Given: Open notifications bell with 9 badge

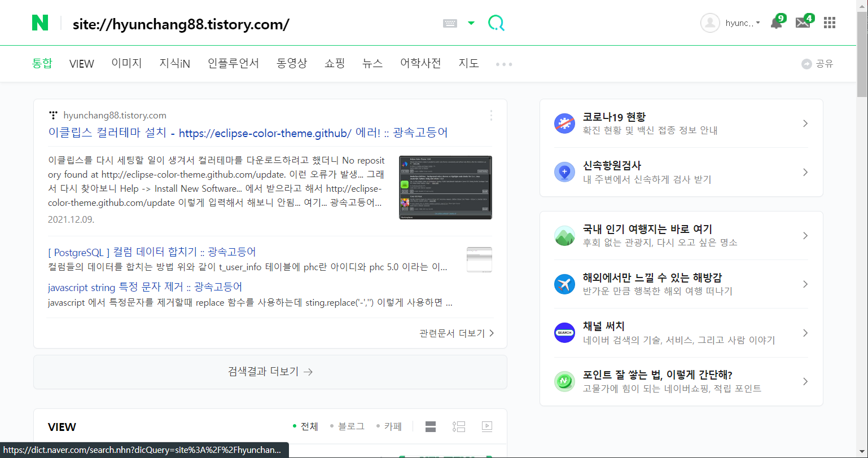Looking at the screenshot, I should tap(778, 22).
